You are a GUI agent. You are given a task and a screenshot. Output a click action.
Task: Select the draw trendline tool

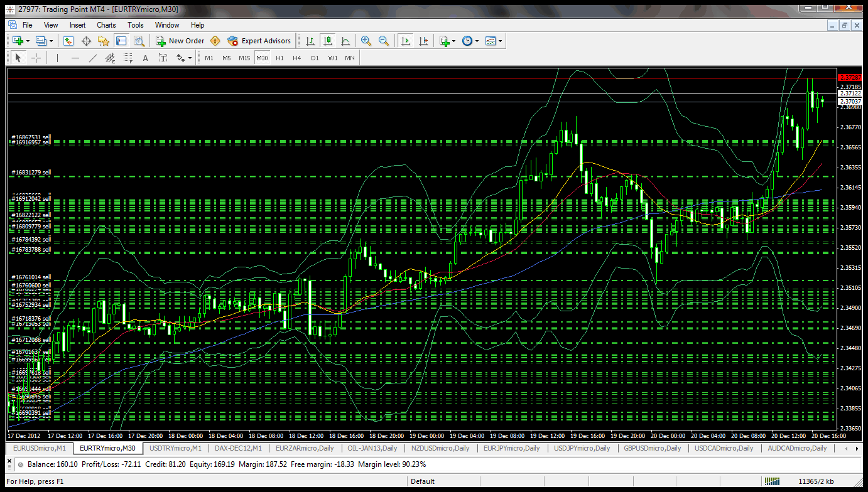[93, 58]
